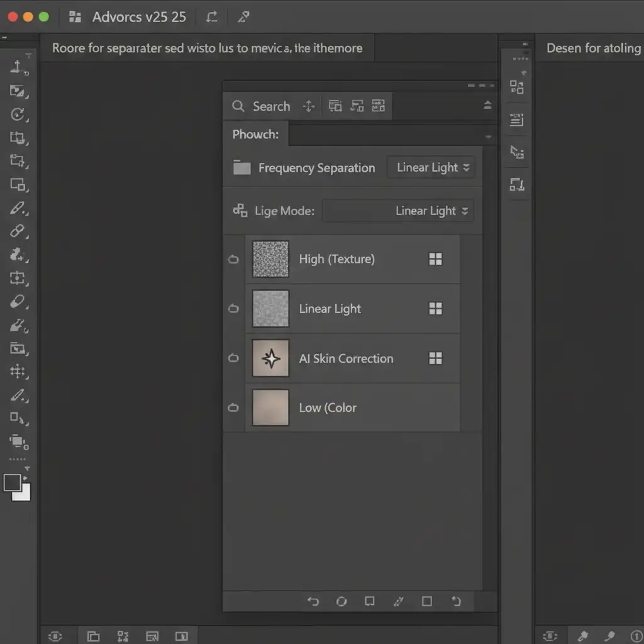Select the crop tool in left toolbar

point(18,137)
